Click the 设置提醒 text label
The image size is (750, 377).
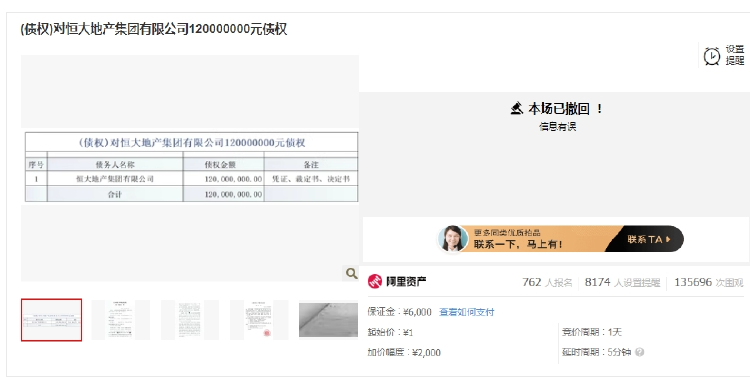735,55
